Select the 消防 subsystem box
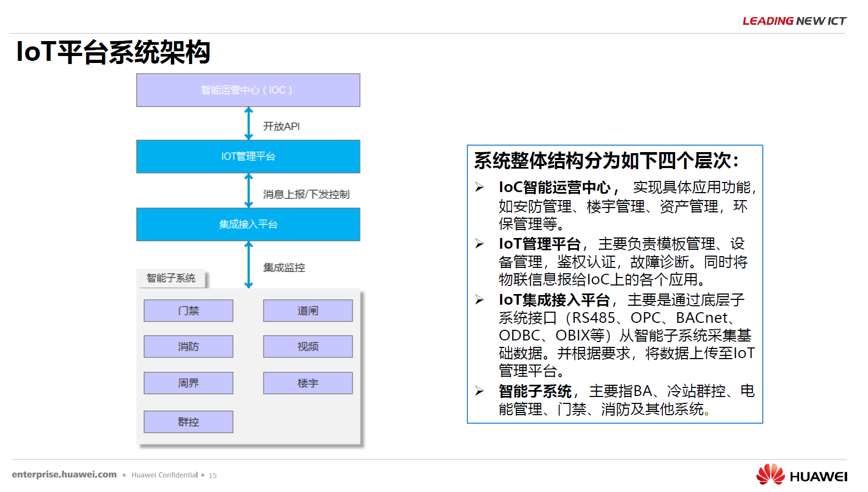The height and width of the screenshot is (492, 868). pyautogui.click(x=189, y=346)
